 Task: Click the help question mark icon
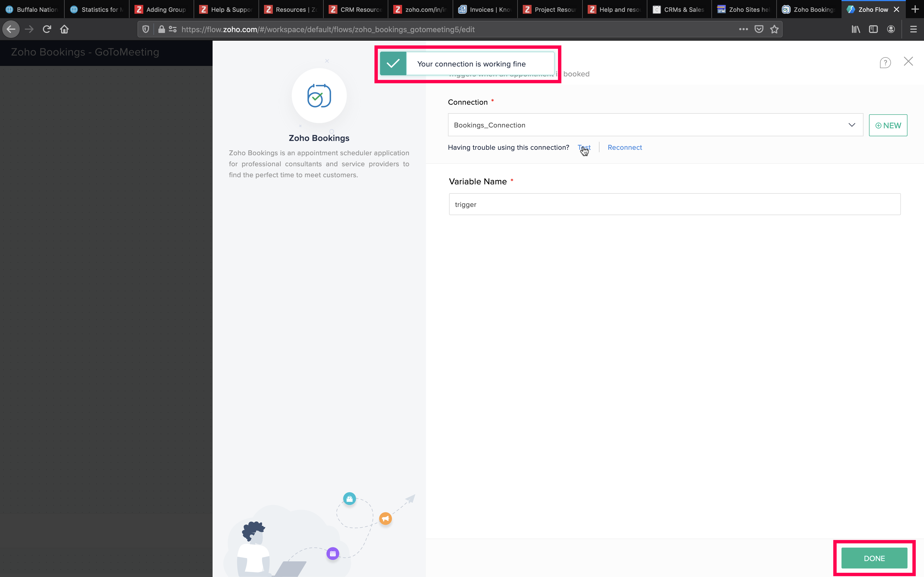coord(885,63)
